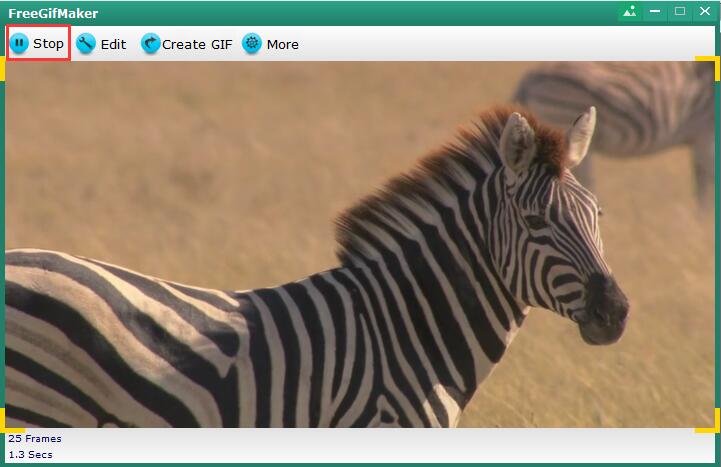721x467 pixels.
Task: Close the FreeGifMaker window
Action: [x=705, y=11]
